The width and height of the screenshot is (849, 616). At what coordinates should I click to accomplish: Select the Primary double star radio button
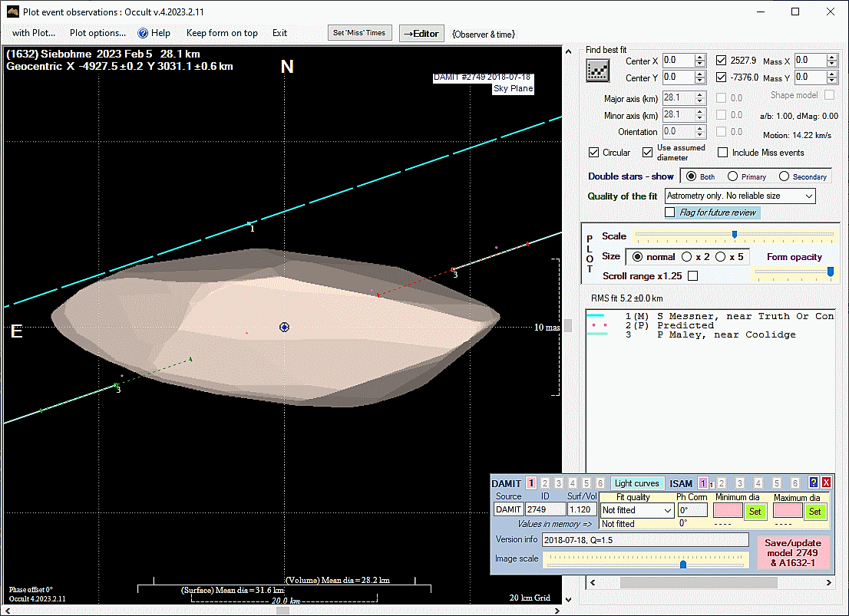(732, 176)
